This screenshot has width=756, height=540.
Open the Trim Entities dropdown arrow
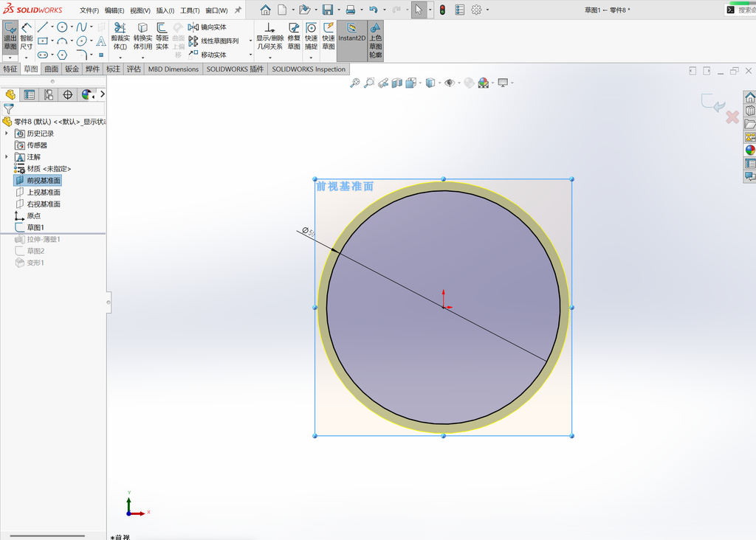point(120,58)
